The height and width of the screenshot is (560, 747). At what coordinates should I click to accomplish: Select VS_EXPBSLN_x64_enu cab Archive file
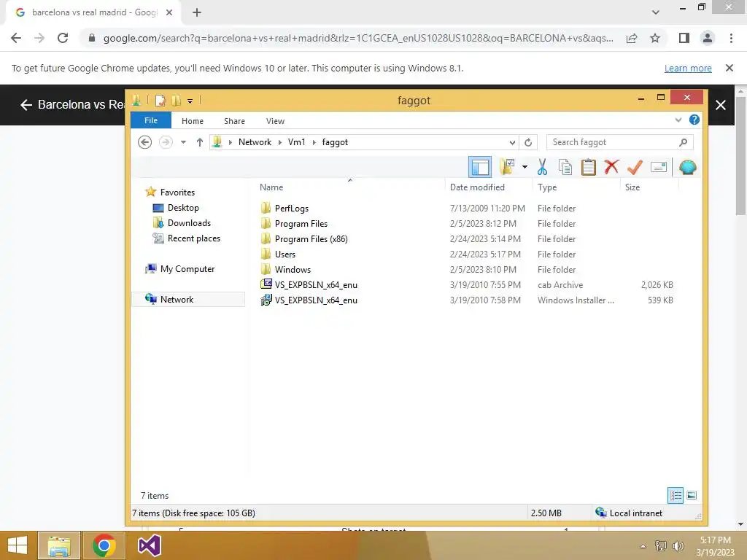coord(309,285)
